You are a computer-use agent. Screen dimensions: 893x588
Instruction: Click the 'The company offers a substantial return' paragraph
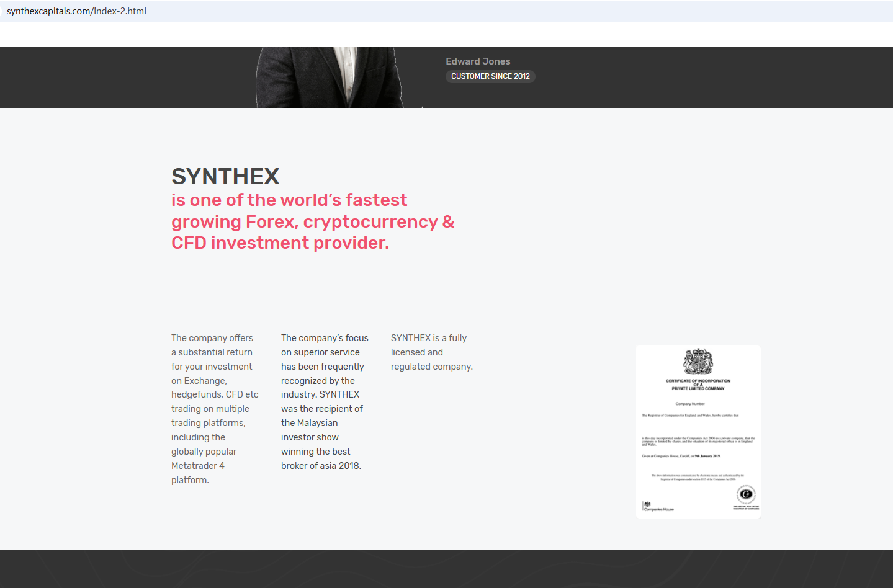point(215,409)
